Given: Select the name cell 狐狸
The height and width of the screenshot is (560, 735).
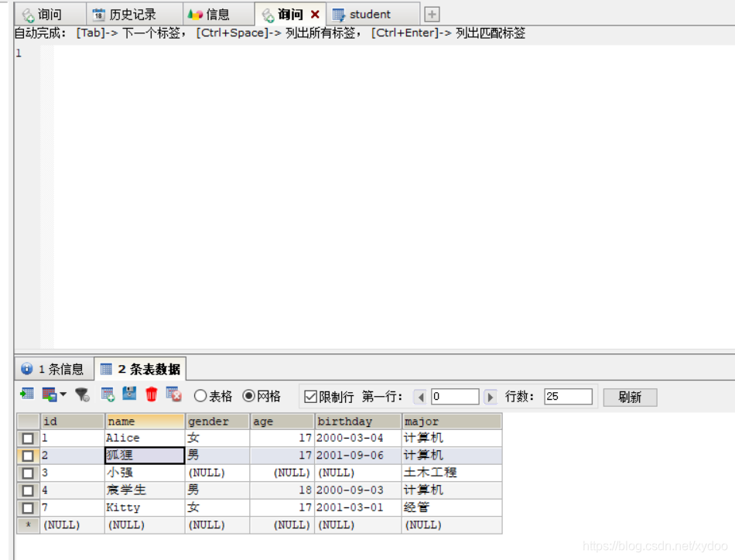Looking at the screenshot, I should pos(145,456).
